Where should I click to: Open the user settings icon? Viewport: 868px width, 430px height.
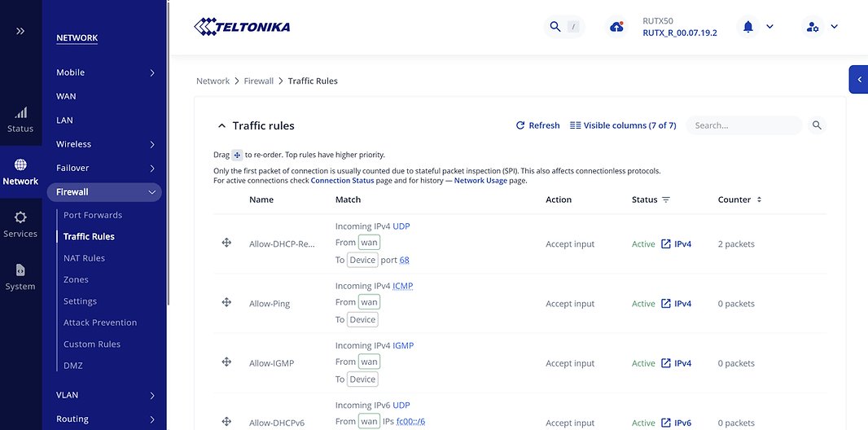(x=812, y=27)
